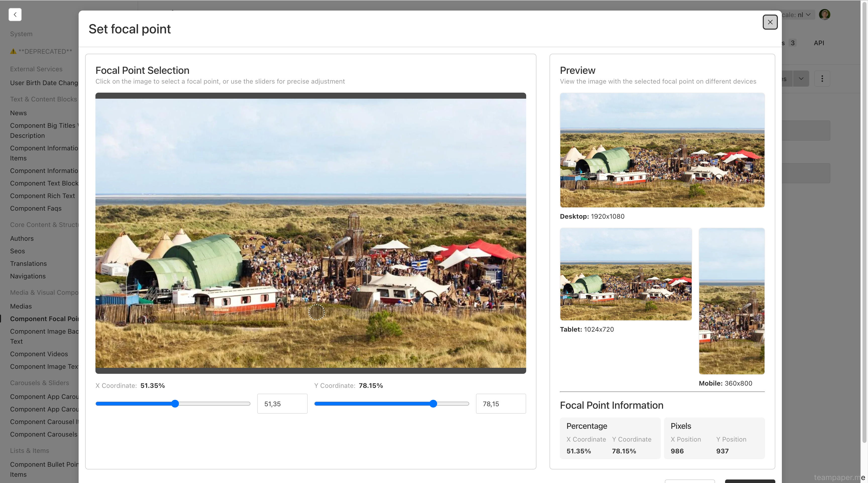Switch to the API tab
The width and height of the screenshot is (868, 483).
coord(819,43)
